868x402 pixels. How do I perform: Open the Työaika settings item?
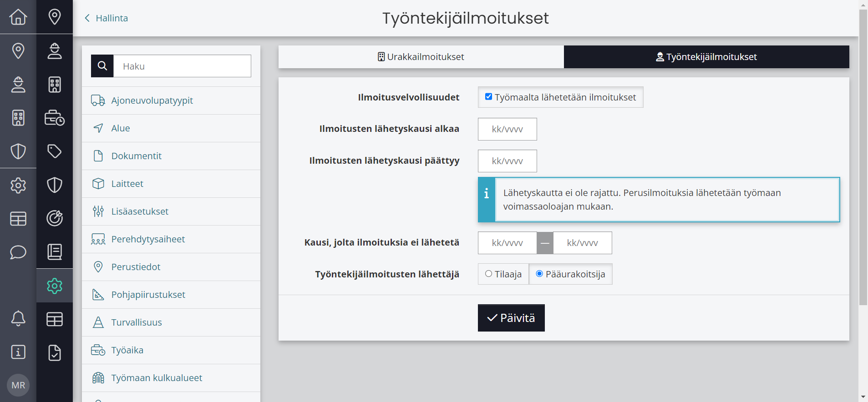coord(171,350)
